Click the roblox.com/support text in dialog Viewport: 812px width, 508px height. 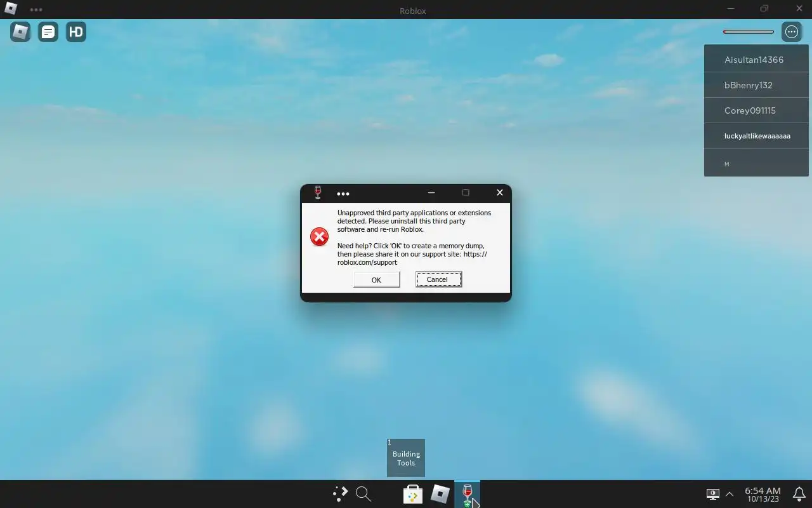tap(367, 262)
